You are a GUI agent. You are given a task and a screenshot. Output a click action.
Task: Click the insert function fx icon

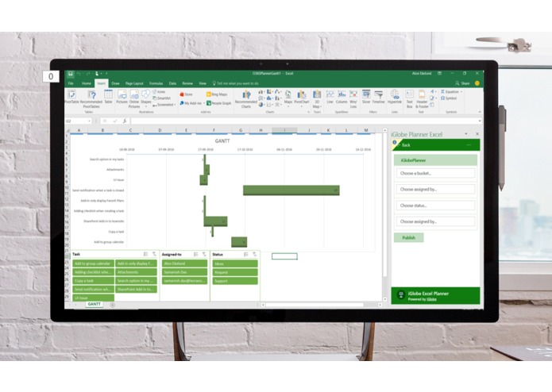click(x=125, y=121)
